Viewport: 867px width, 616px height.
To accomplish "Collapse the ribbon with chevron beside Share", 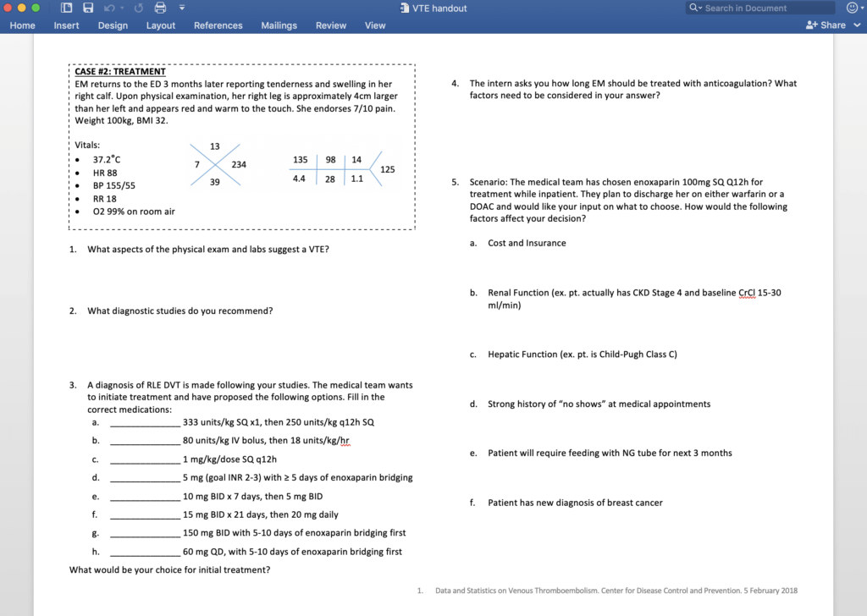I will [x=857, y=25].
